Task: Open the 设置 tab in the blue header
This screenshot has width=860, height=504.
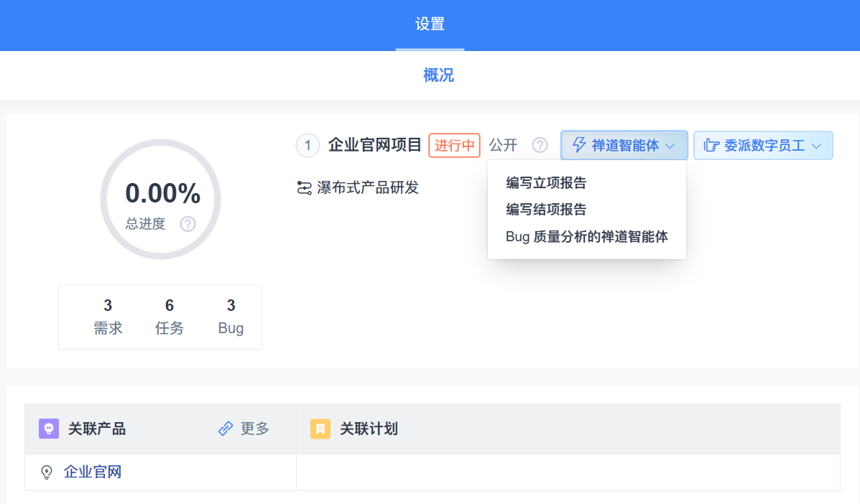Action: point(430,24)
